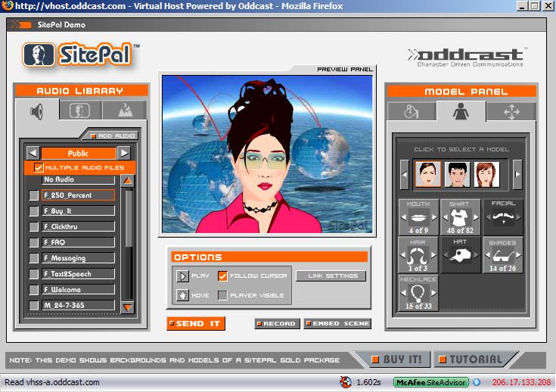The image size is (556, 392).
Task: Click the Facial hair mustache icon
Action: click(502, 216)
